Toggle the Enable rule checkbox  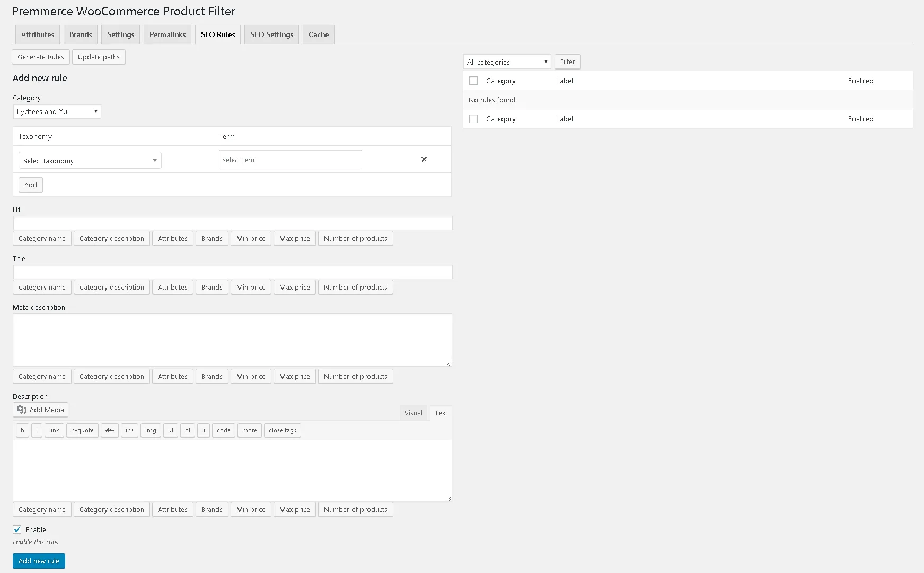click(x=17, y=529)
